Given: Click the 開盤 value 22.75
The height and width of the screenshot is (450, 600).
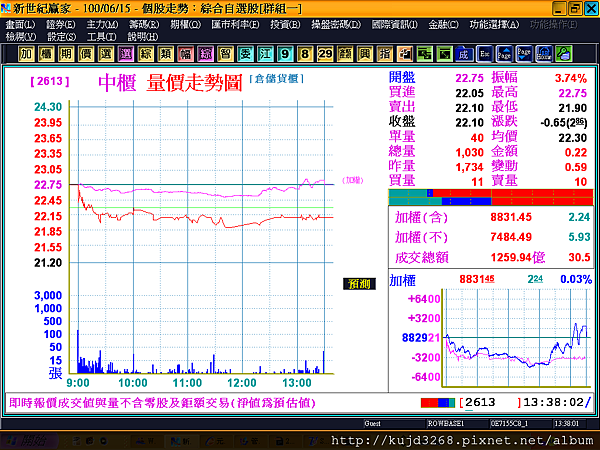Looking at the screenshot, I should pyautogui.click(x=470, y=78).
